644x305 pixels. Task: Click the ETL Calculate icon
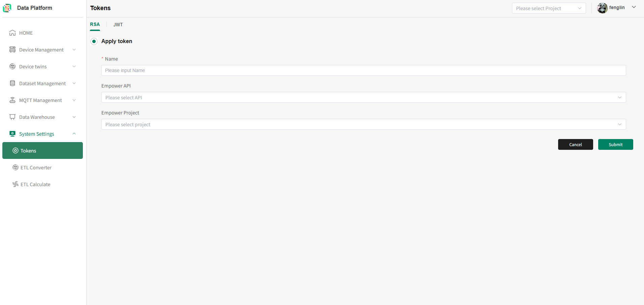[x=15, y=184]
